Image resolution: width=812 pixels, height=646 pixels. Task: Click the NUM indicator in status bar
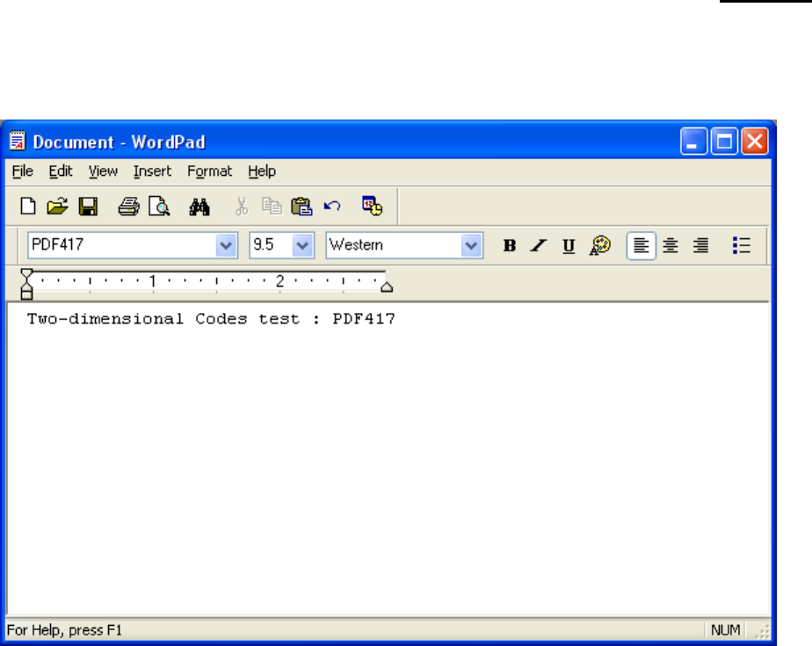tap(725, 630)
